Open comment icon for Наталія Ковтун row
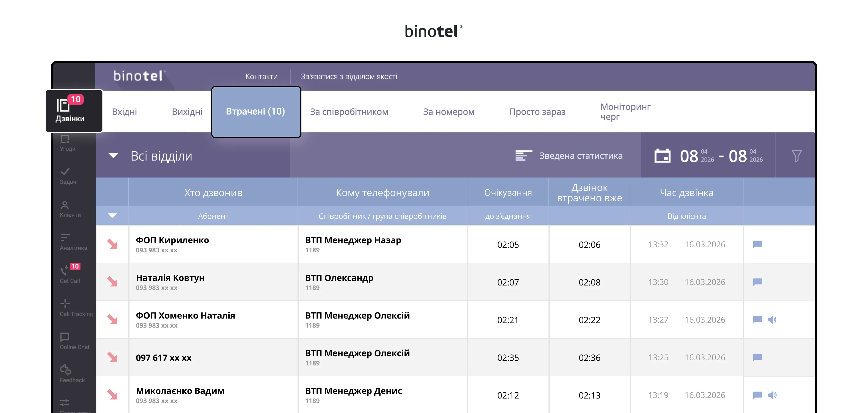The width and height of the screenshot is (868, 413). [x=757, y=282]
